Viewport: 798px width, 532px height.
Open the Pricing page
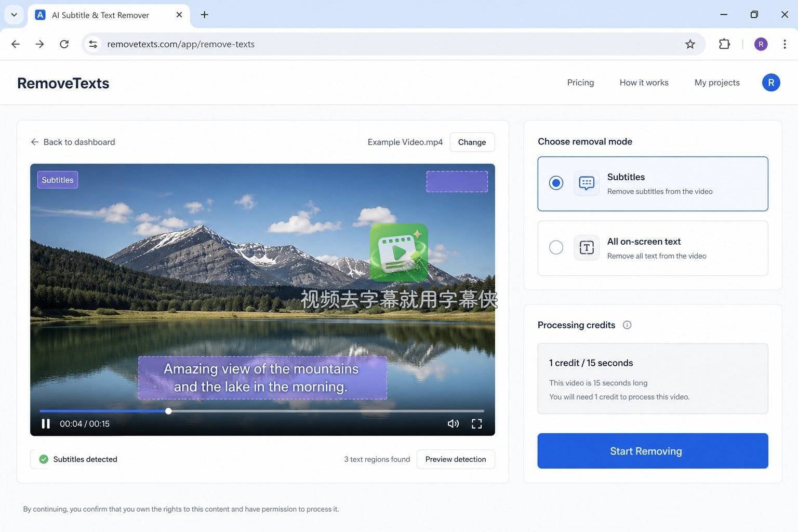[580, 83]
